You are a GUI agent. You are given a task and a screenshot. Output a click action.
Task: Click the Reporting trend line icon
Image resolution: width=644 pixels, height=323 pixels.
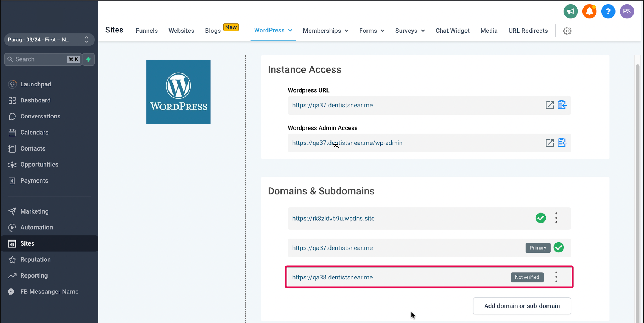click(12, 276)
